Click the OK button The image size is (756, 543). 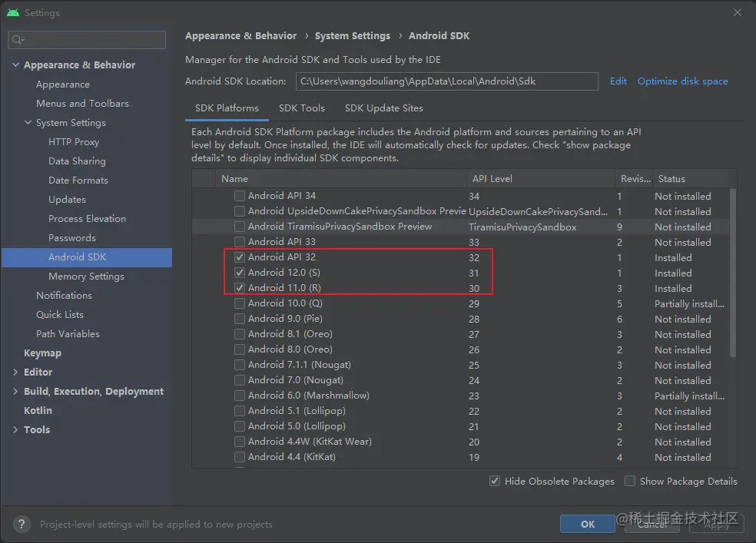tap(587, 525)
